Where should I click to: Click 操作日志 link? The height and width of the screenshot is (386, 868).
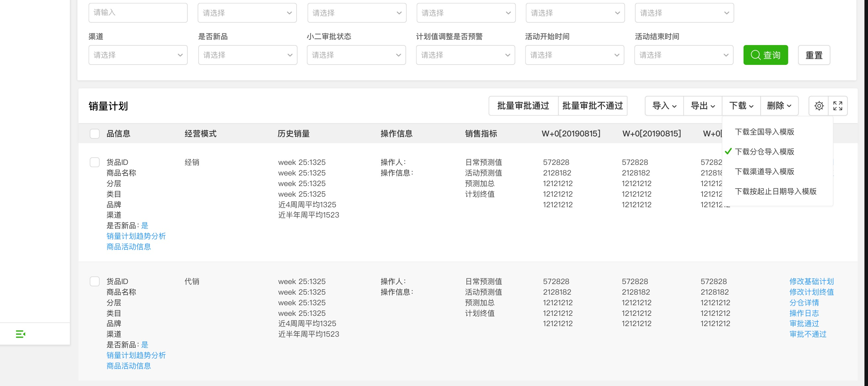[804, 313]
